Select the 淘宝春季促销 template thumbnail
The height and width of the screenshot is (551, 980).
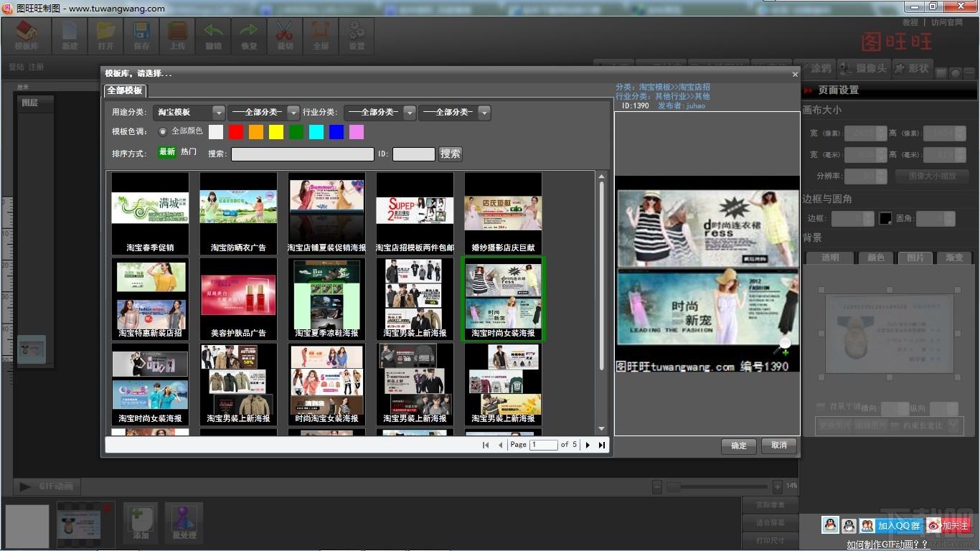150,213
